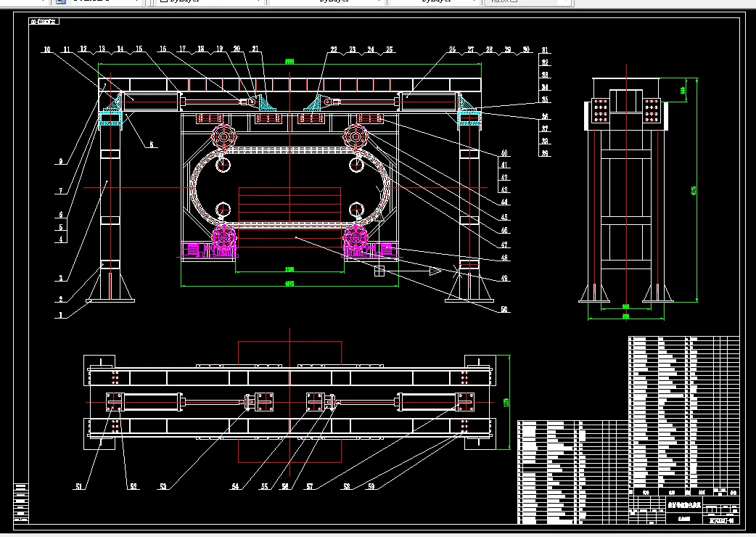Click the callout number 15

139,49
